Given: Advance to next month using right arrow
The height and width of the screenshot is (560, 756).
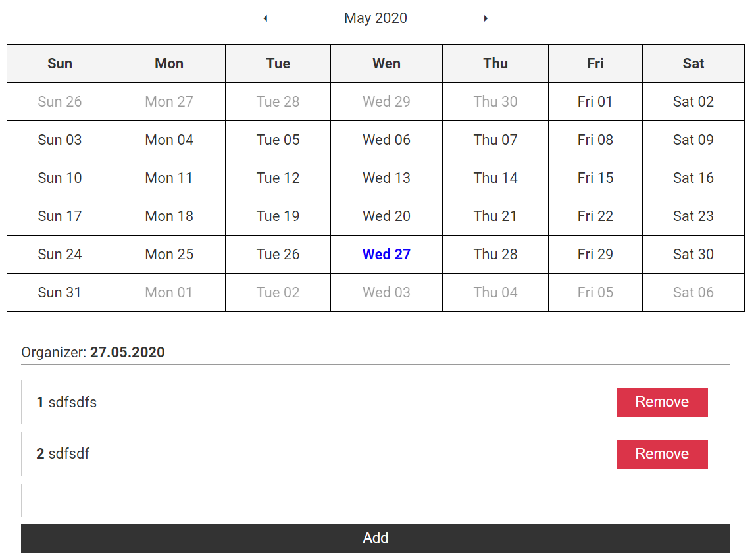Looking at the screenshot, I should click(x=486, y=18).
